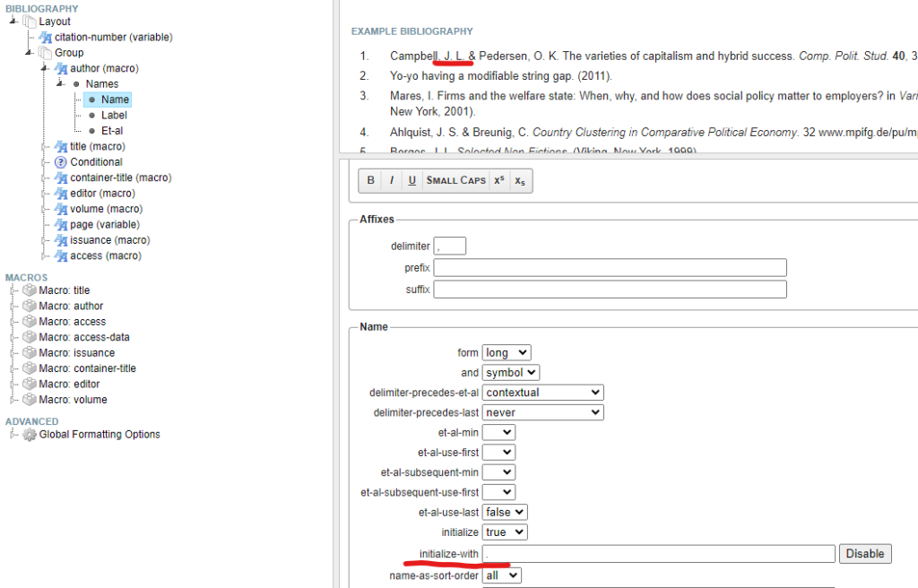
Task: Click the Disable button beside initialize-with
Action: pyautogui.click(x=865, y=554)
